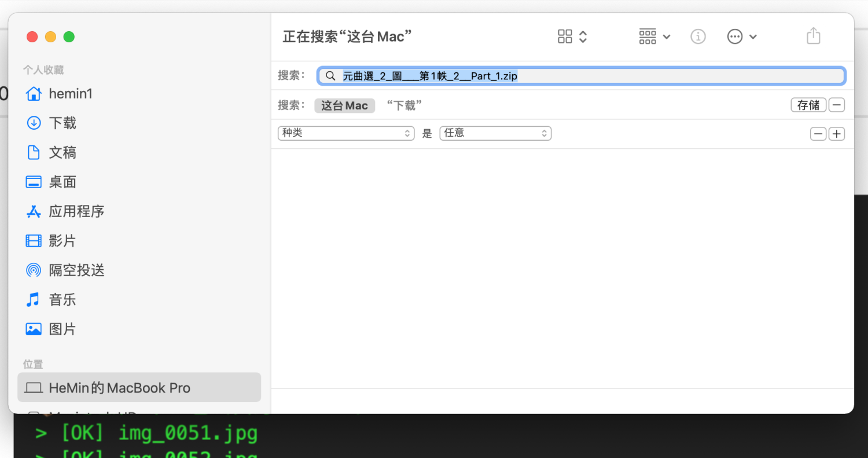Viewport: 868px width, 458px height.
Task: Switch view with icon grid view button
Action: coord(572,36)
